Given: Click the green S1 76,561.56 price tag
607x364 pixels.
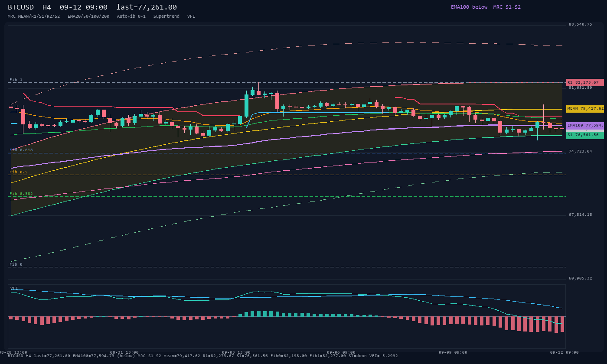Looking at the screenshot, I should pyautogui.click(x=585, y=135).
